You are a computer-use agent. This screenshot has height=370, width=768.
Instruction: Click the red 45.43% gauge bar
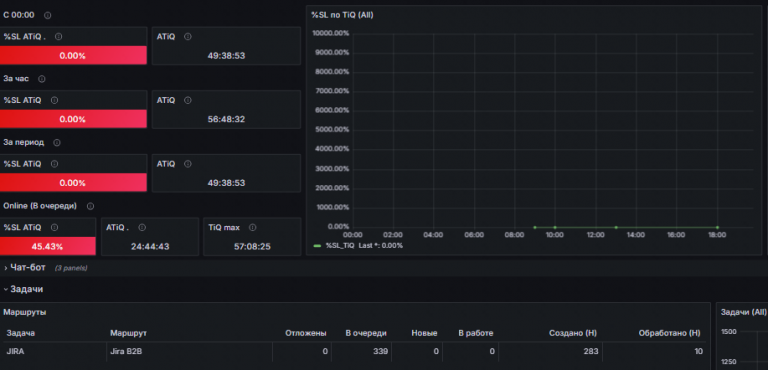48,246
